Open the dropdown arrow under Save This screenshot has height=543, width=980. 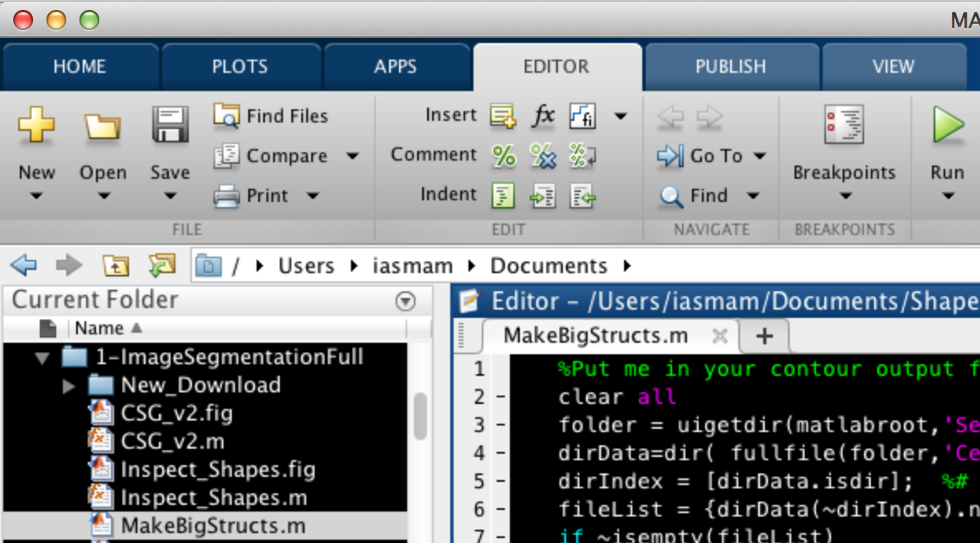[170, 196]
